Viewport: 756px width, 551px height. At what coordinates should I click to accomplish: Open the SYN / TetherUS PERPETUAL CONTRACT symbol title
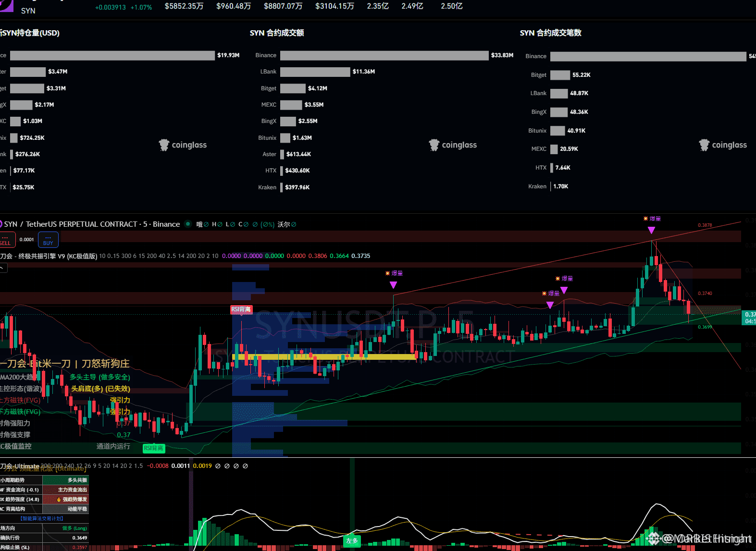click(x=92, y=224)
